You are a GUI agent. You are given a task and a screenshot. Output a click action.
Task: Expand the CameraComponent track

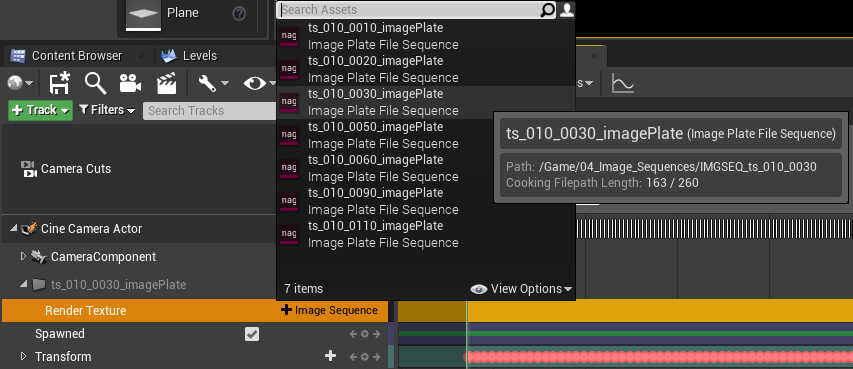(x=23, y=256)
